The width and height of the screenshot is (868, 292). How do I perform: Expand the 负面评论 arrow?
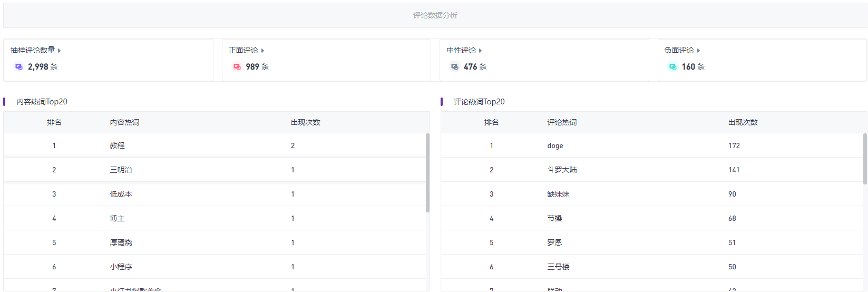click(698, 51)
